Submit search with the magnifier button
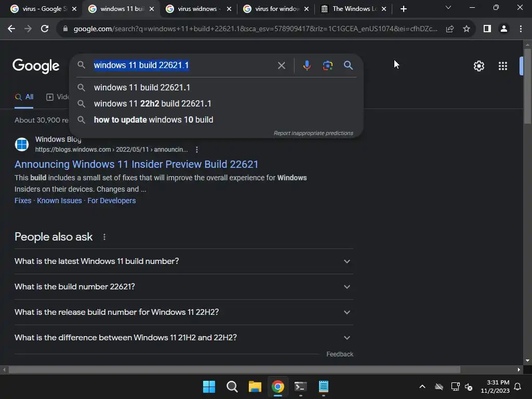Image resolution: width=532 pixels, height=399 pixels. (x=348, y=65)
